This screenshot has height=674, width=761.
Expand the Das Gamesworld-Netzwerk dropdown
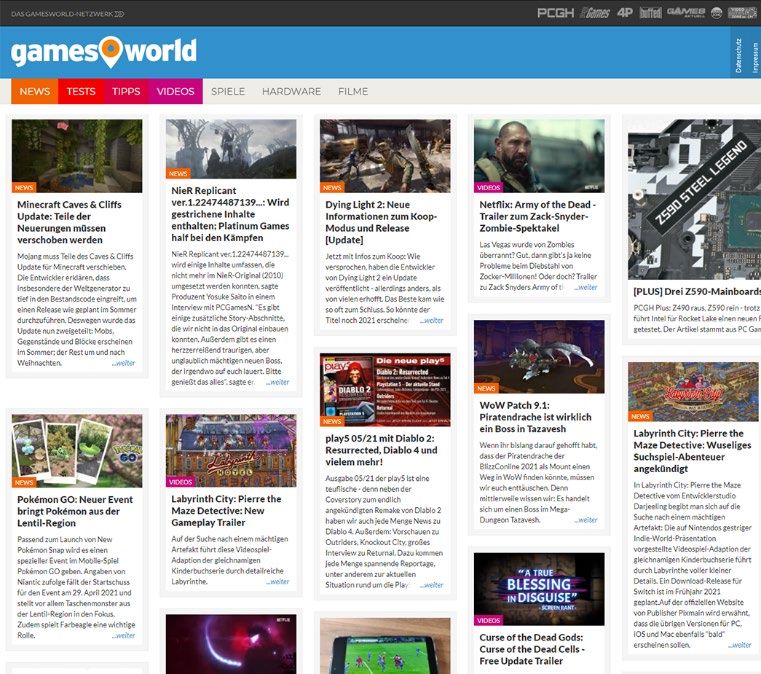67,14
